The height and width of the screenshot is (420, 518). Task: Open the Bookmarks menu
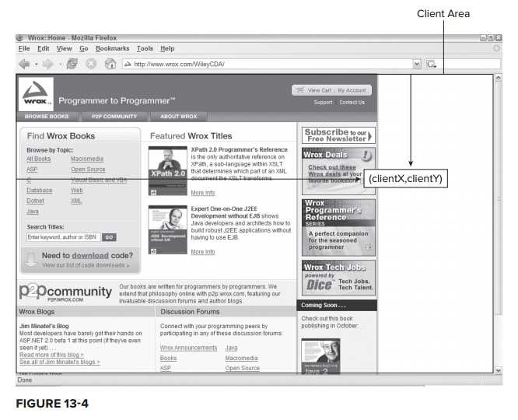click(x=112, y=48)
